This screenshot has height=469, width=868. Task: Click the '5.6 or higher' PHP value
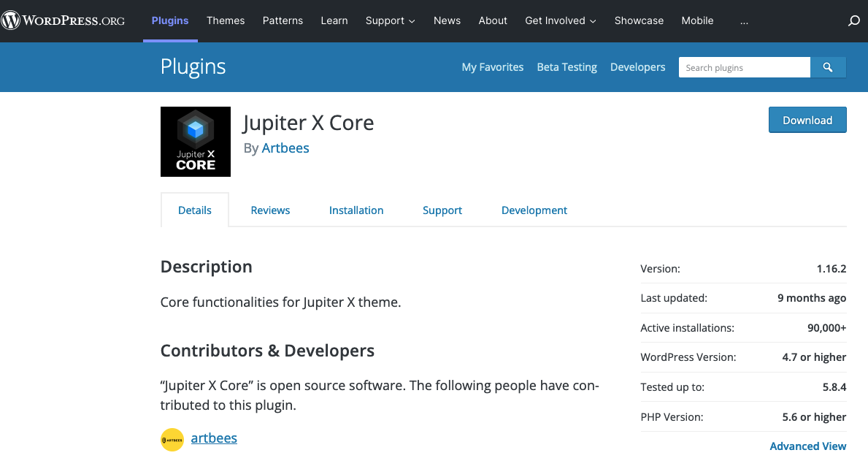(814, 417)
